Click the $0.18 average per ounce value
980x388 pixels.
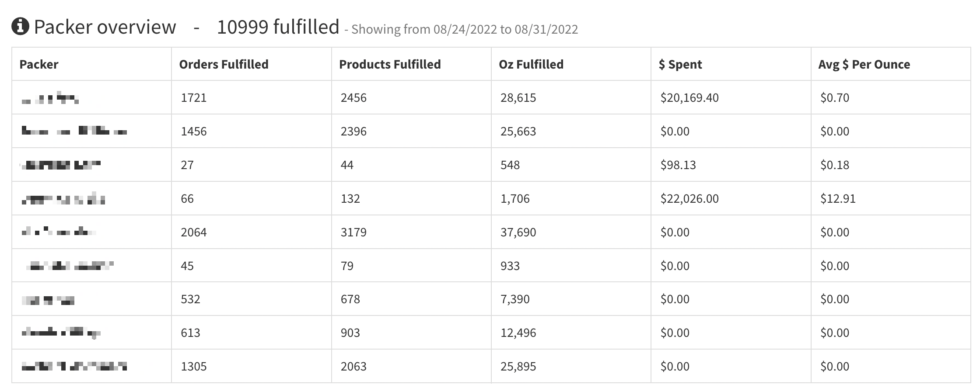coord(835,165)
